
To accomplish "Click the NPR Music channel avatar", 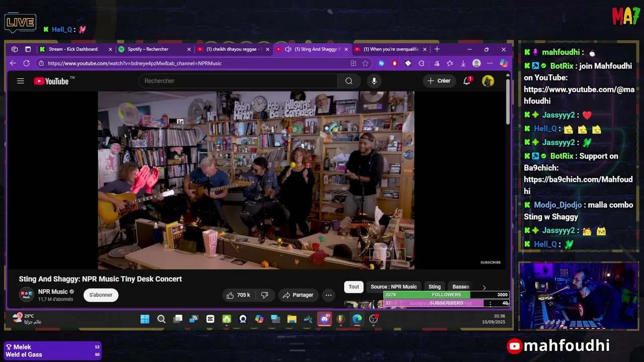I will pos(26,295).
